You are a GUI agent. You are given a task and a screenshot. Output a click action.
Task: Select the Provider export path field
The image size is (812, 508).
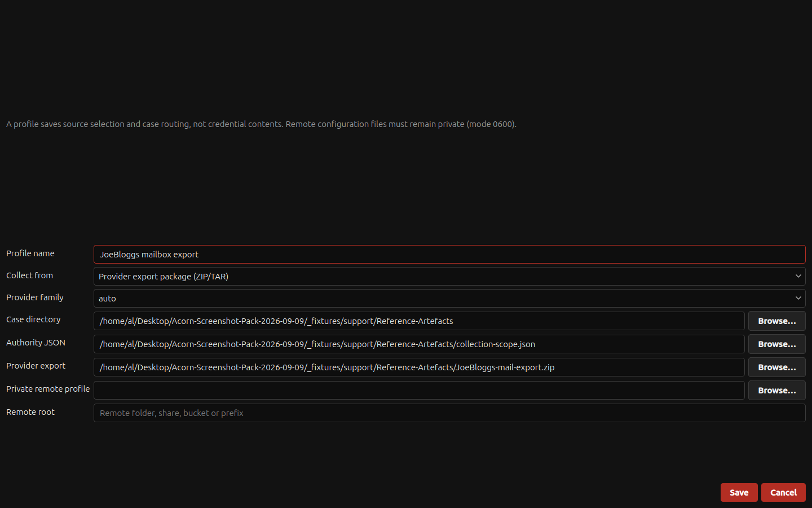click(419, 367)
